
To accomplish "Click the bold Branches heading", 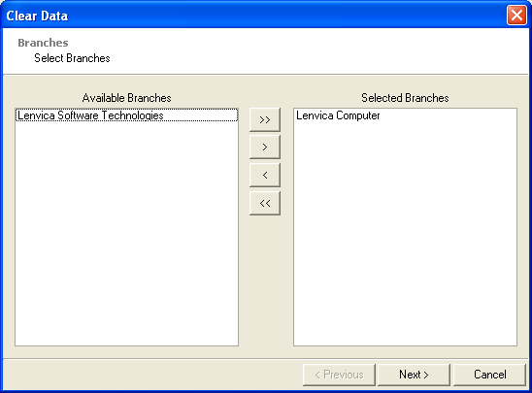I will pyautogui.click(x=43, y=43).
